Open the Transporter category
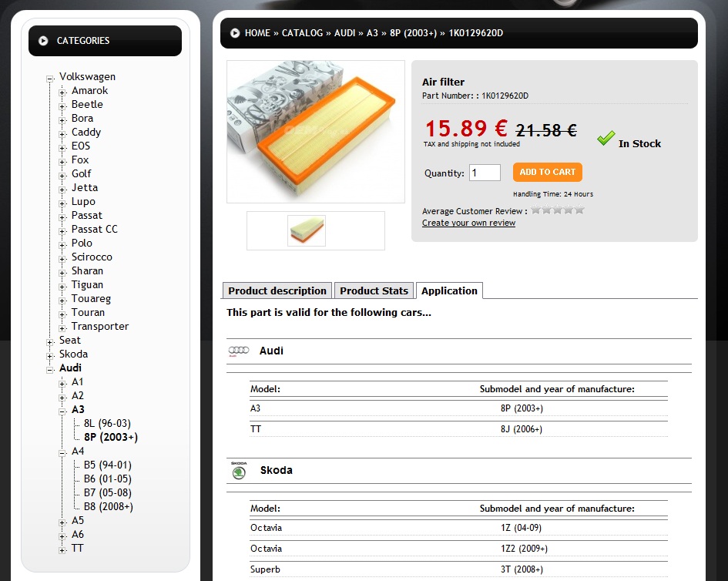The width and height of the screenshot is (728, 581). 100,327
